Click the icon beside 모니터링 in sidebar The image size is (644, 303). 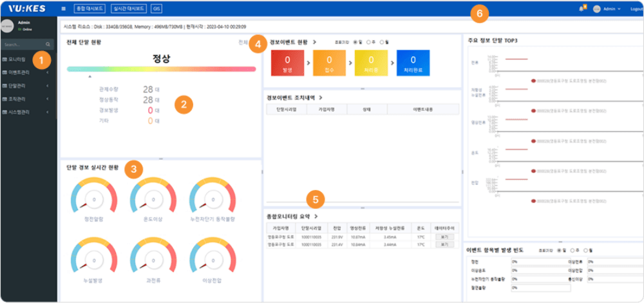5,59
